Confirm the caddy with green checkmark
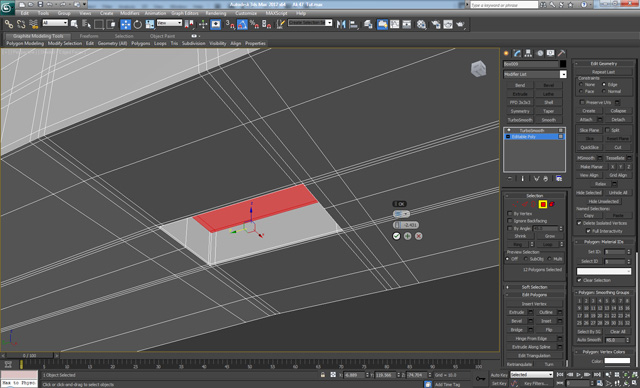 (x=396, y=236)
